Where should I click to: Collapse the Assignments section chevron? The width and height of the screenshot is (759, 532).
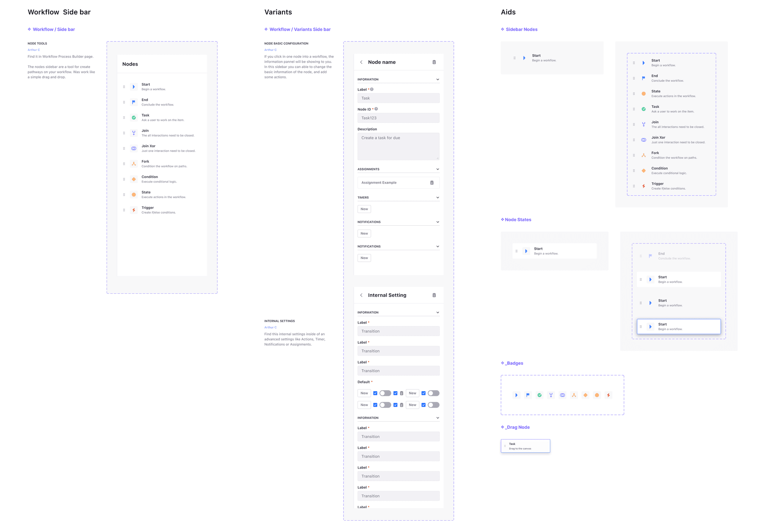point(438,169)
